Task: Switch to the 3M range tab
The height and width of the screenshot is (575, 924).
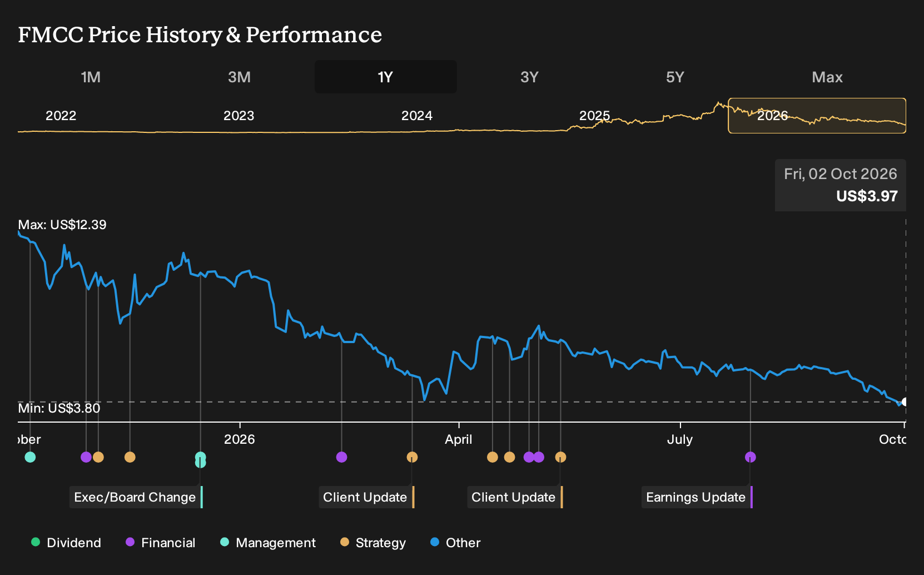Action: [x=239, y=77]
